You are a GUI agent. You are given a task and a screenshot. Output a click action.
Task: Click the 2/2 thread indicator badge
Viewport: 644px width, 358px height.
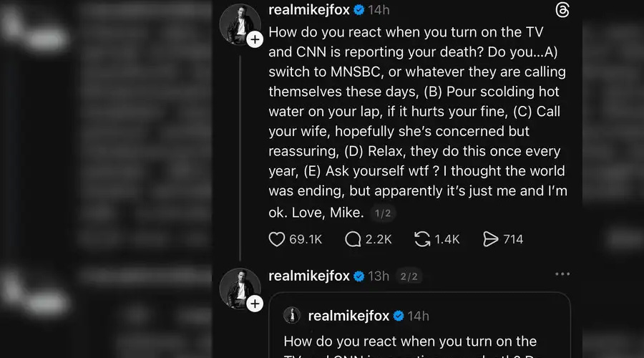click(409, 276)
